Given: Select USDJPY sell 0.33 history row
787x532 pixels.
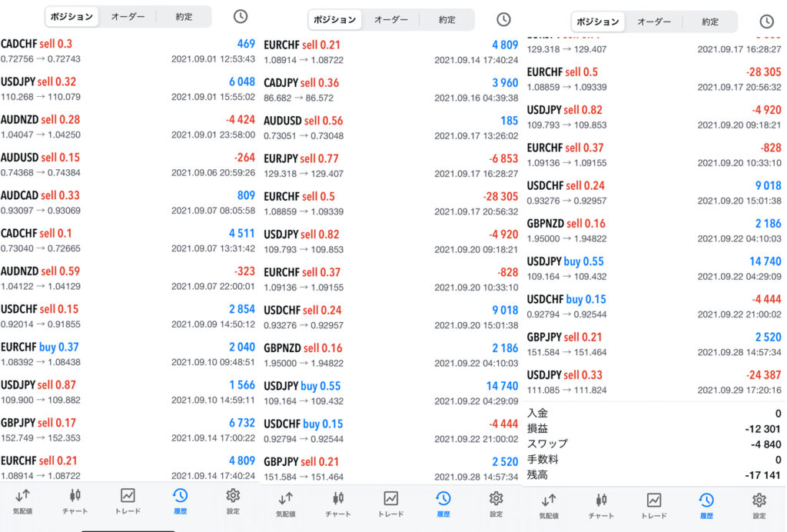Looking at the screenshot, I should [653, 382].
